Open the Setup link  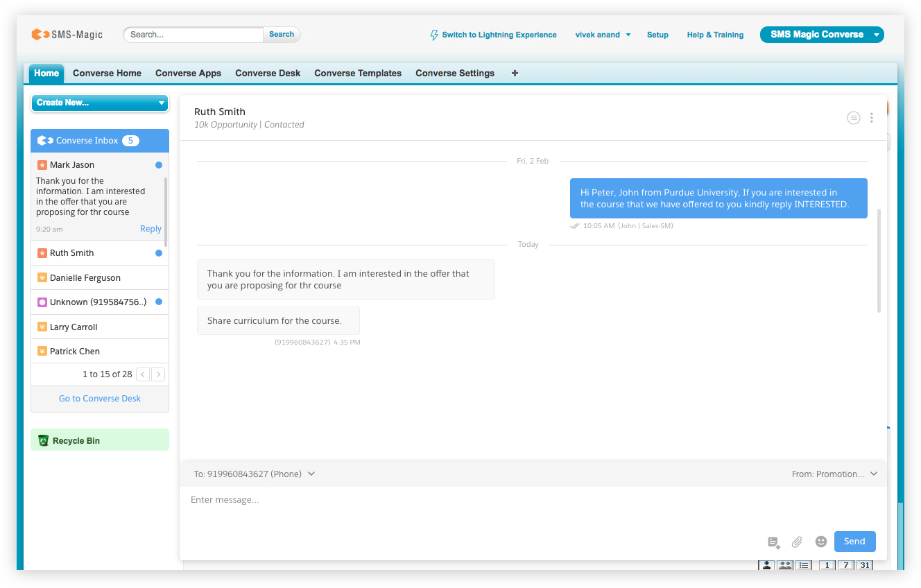(x=657, y=35)
